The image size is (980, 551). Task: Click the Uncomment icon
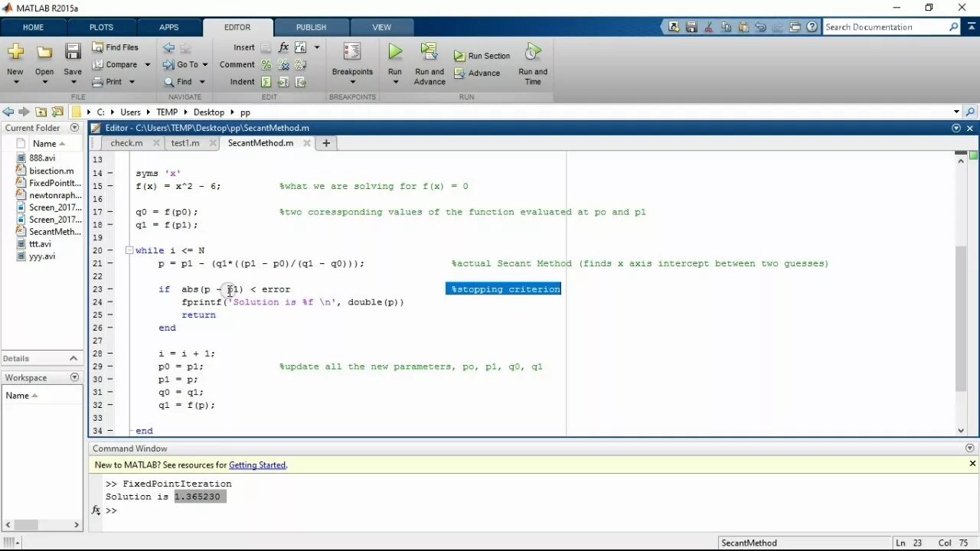[x=283, y=65]
